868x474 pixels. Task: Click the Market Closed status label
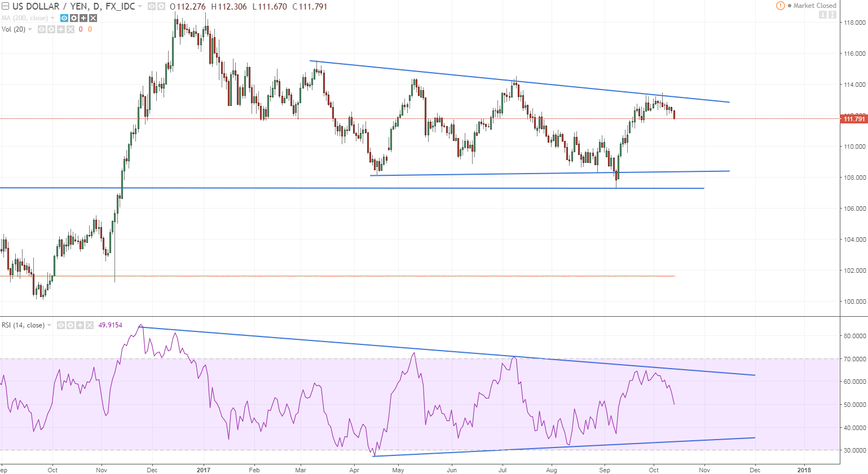pos(815,6)
